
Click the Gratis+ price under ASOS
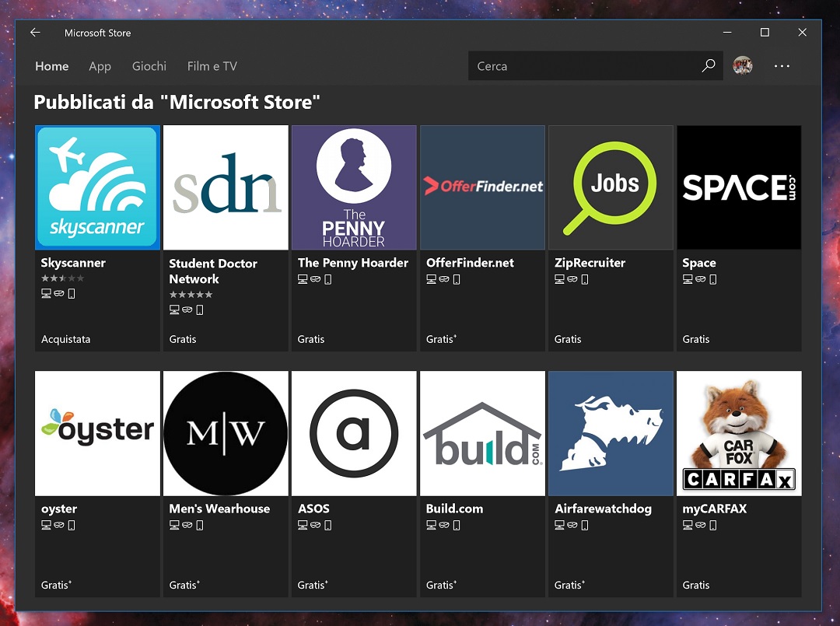coord(313,585)
